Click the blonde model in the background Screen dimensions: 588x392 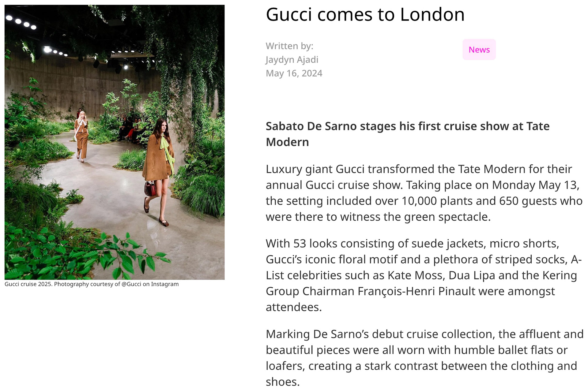[x=82, y=132]
